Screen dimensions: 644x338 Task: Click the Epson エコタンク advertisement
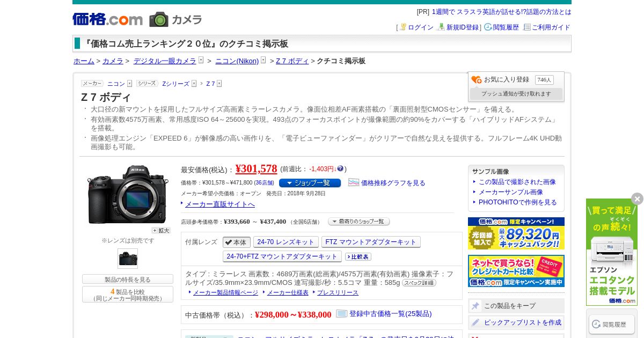612,252
